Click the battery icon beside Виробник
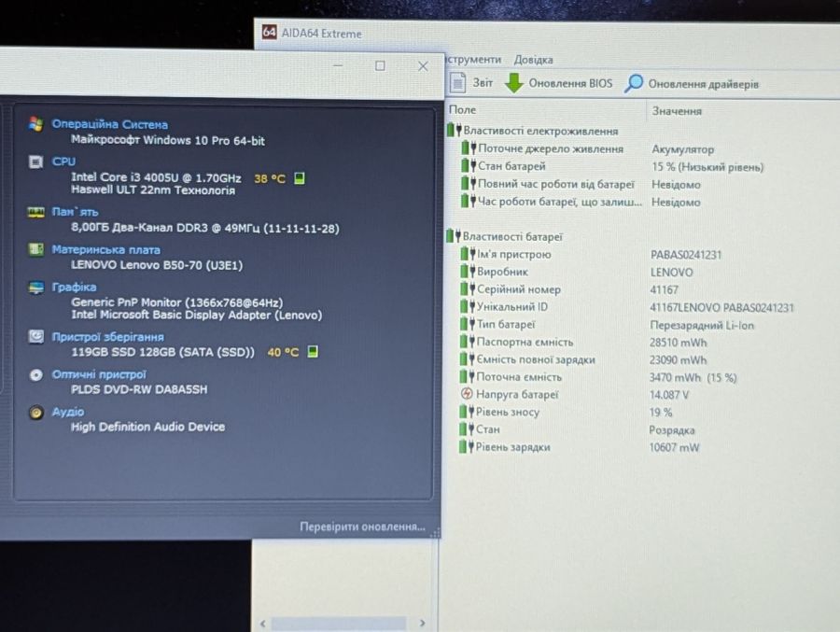 pos(468,272)
